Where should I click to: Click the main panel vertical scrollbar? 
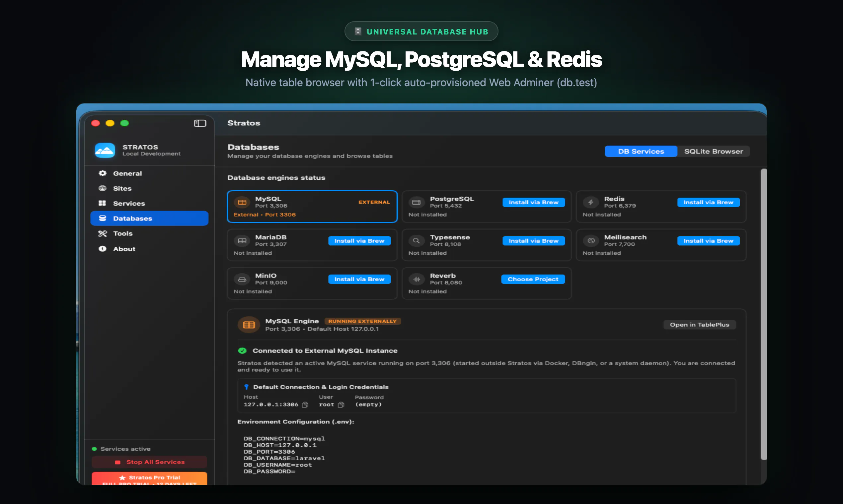click(x=763, y=314)
